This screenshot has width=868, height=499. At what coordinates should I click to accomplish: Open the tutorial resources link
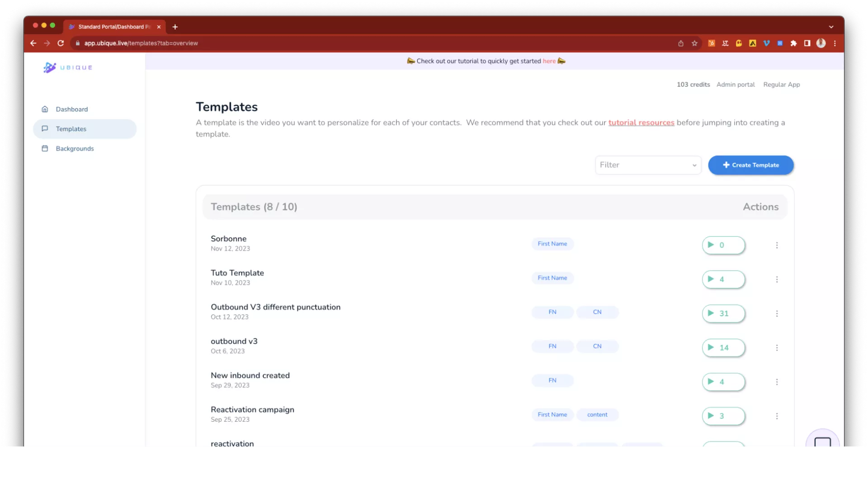[x=641, y=123]
